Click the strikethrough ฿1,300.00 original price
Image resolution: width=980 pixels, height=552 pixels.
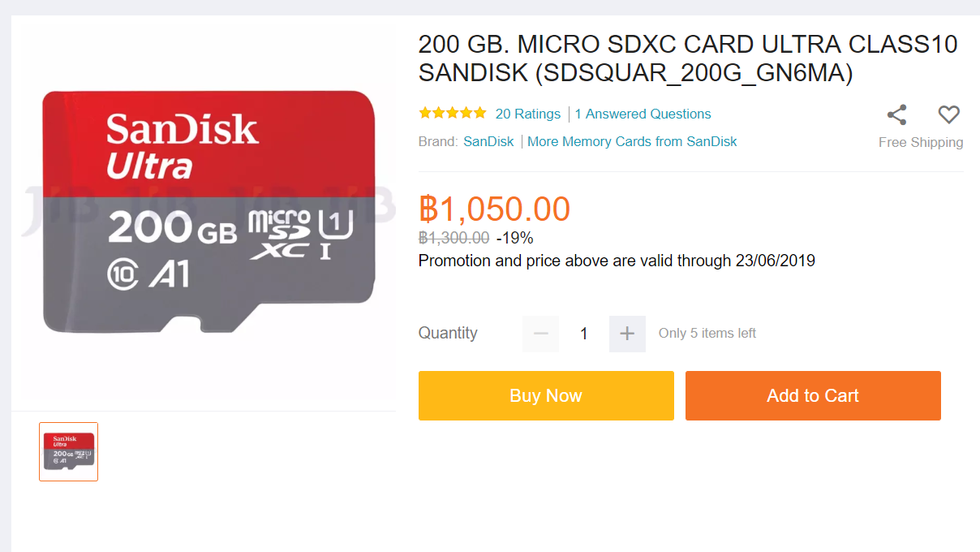click(453, 238)
